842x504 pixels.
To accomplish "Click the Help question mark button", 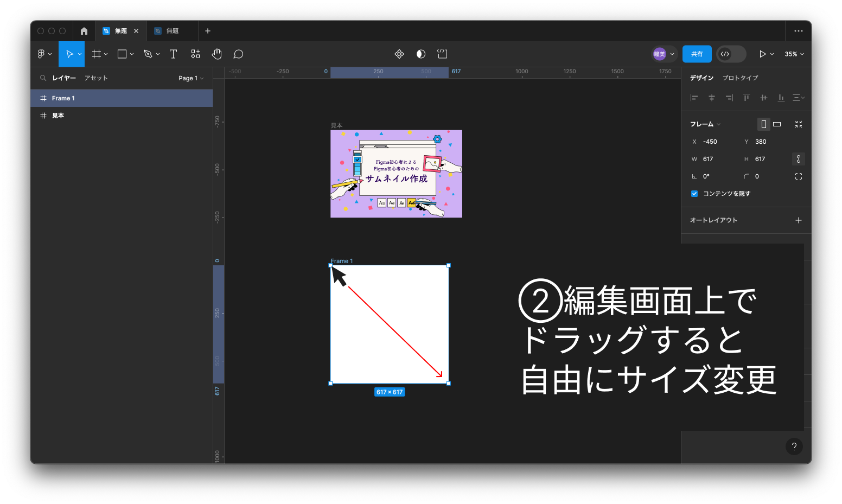I will click(x=794, y=446).
